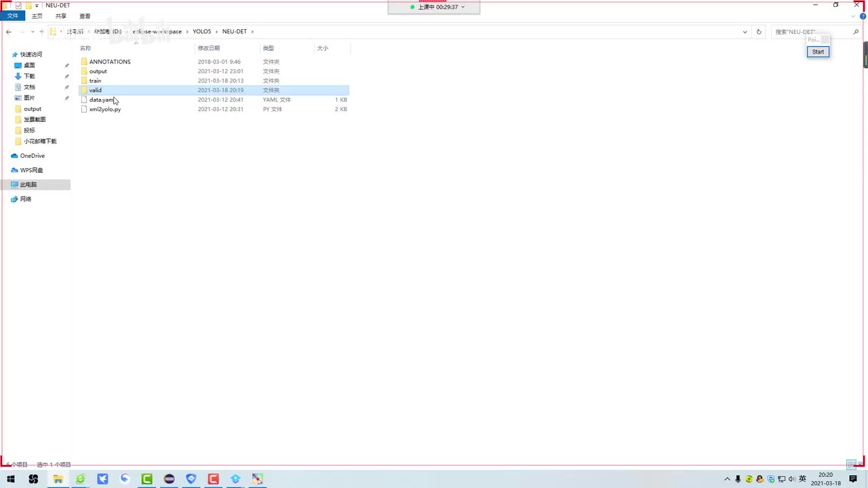This screenshot has height=488, width=868.
Task: Open the notification center icon
Action: [853, 479]
